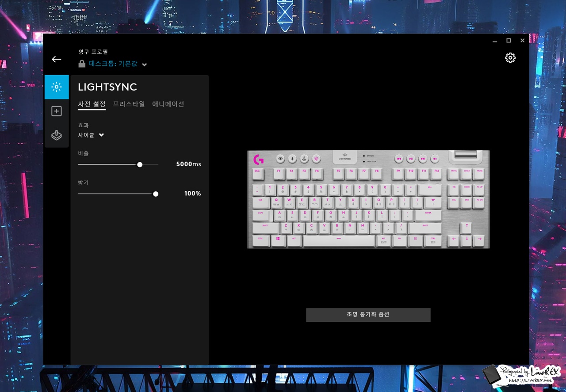The width and height of the screenshot is (566, 392).
Task: Open G HUB settings gear
Action: 510,58
